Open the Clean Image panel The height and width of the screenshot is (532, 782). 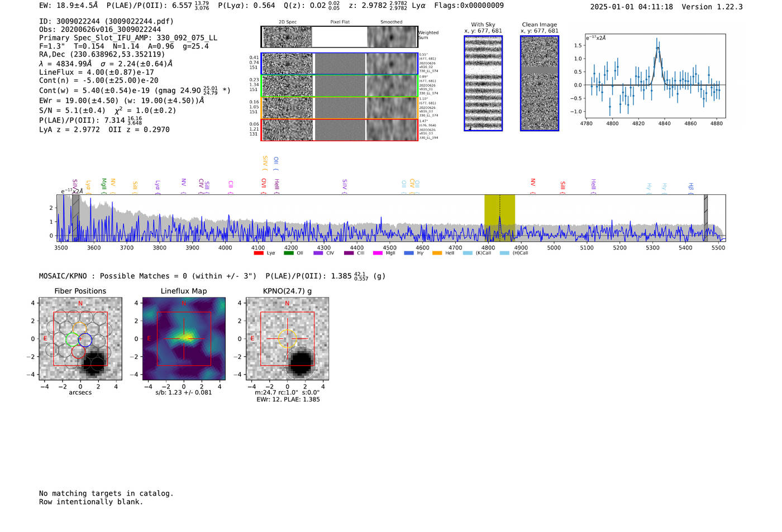[x=540, y=83]
